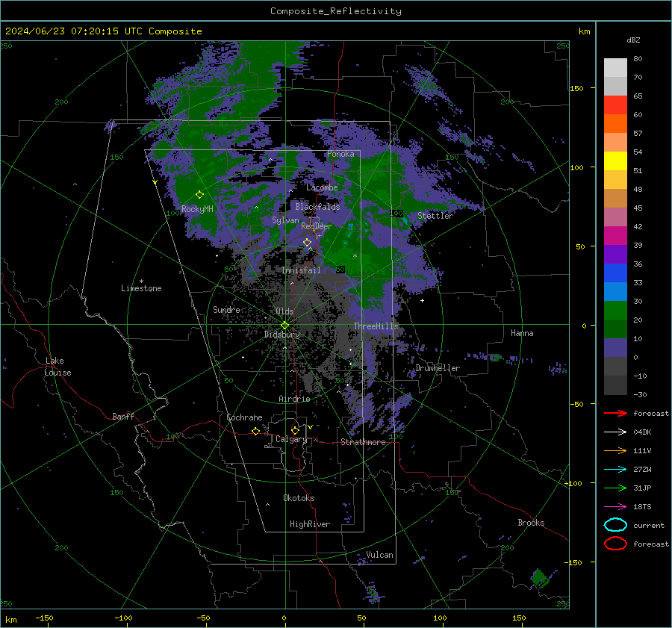Click the dBZ legend heading
This screenshot has width=672, height=628.
click(633, 40)
